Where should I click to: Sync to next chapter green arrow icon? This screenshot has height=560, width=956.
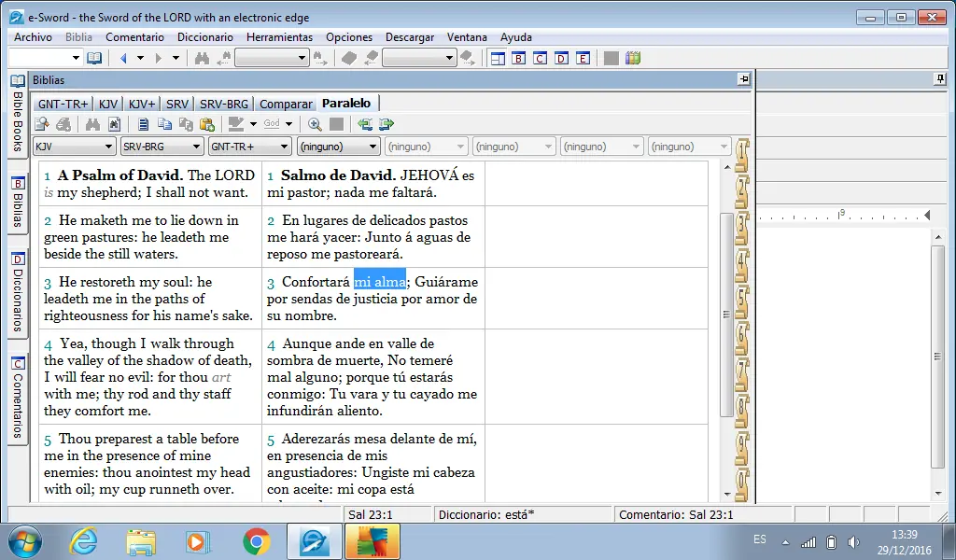pos(387,124)
